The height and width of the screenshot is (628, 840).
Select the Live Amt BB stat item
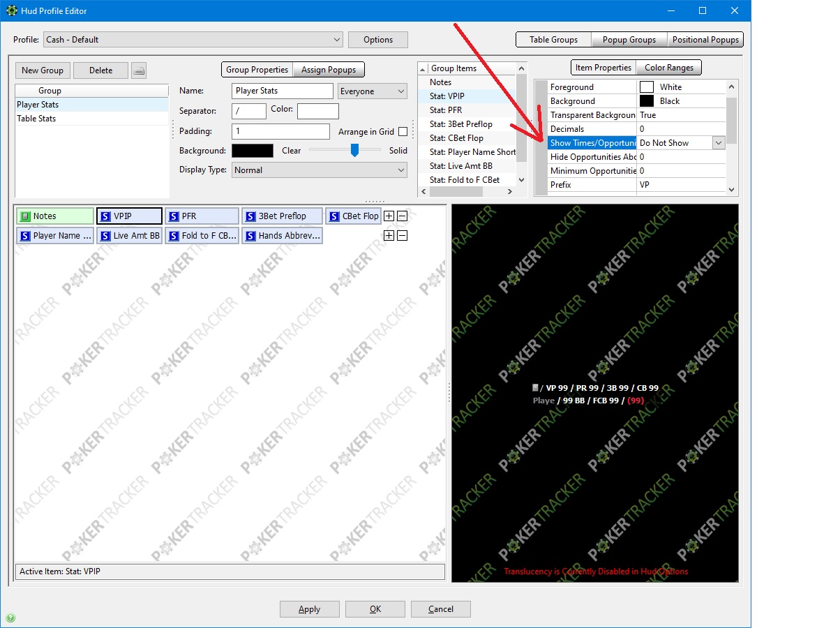click(x=129, y=236)
